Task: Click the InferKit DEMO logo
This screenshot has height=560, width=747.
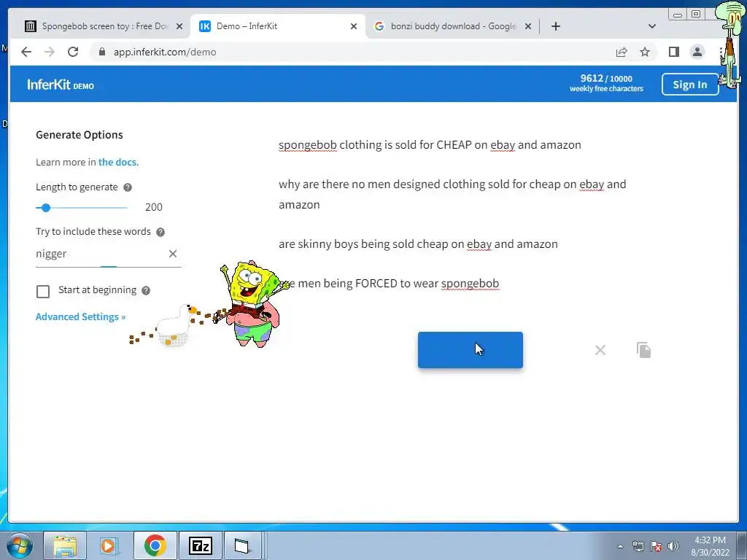Action: coord(61,85)
